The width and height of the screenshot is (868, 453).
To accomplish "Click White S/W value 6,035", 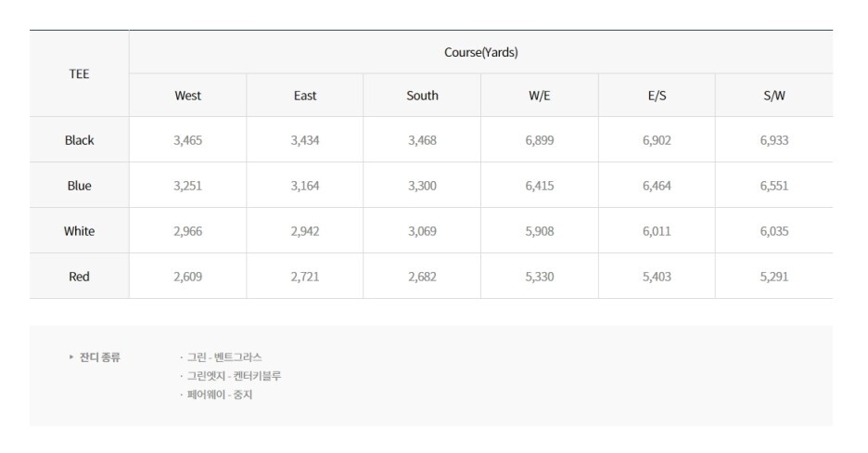I will point(774,231).
